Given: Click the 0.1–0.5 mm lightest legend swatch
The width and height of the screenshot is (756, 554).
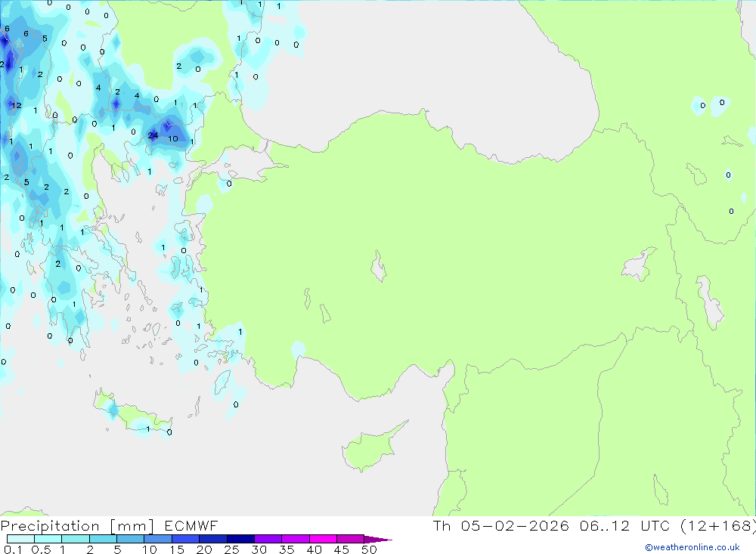Looking at the screenshot, I should click(20, 539).
